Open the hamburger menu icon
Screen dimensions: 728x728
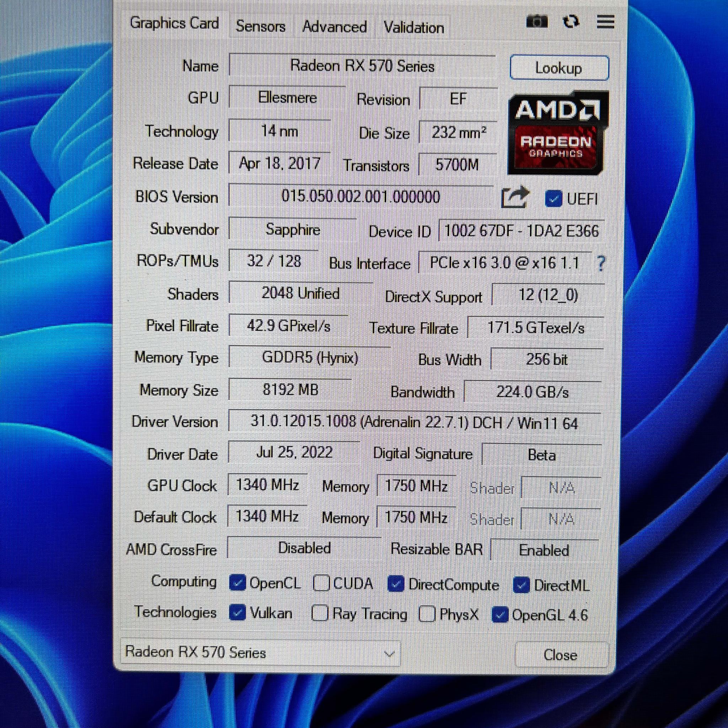pos(605,22)
